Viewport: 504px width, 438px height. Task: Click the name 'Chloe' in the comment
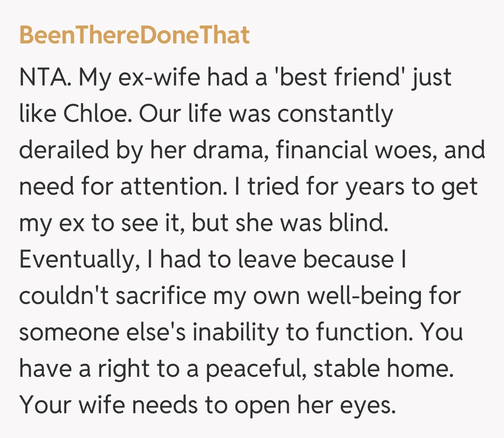[x=95, y=114]
